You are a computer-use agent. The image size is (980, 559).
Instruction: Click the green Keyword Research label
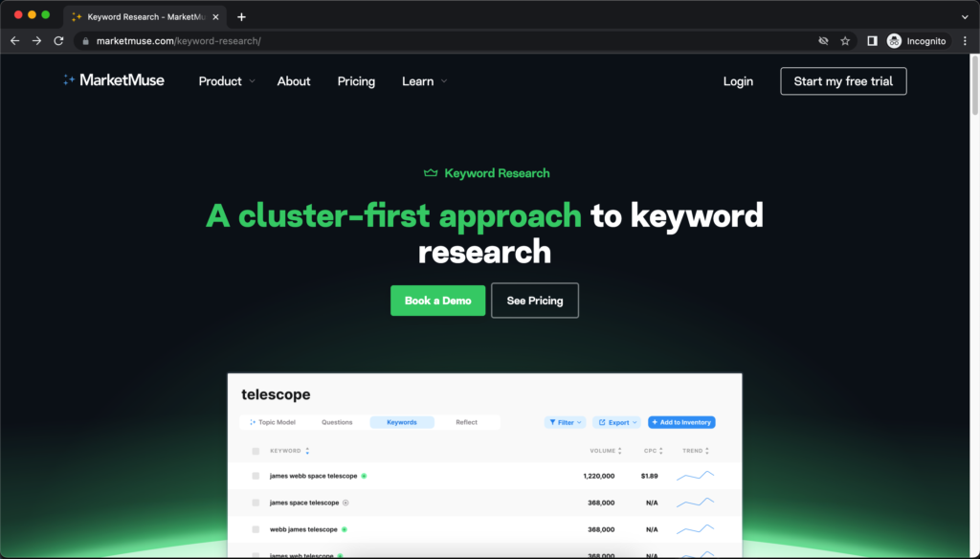[x=497, y=173]
